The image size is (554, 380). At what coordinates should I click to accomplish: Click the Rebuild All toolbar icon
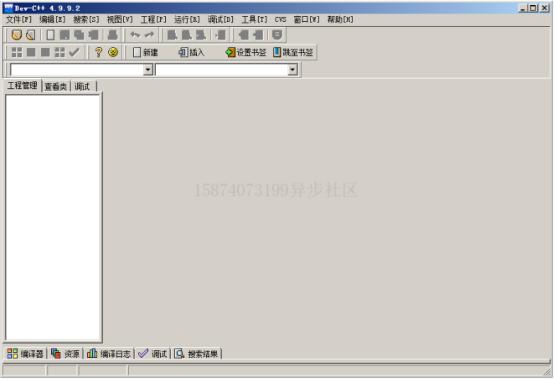click(x=60, y=52)
